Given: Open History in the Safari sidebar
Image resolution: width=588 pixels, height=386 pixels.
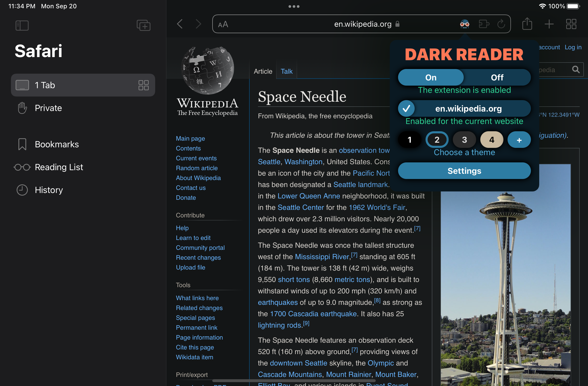Looking at the screenshot, I should (49, 190).
